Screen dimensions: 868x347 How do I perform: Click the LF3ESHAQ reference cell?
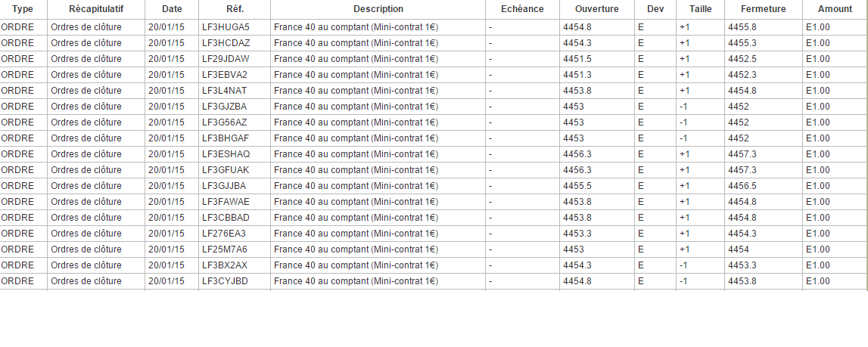click(x=226, y=154)
